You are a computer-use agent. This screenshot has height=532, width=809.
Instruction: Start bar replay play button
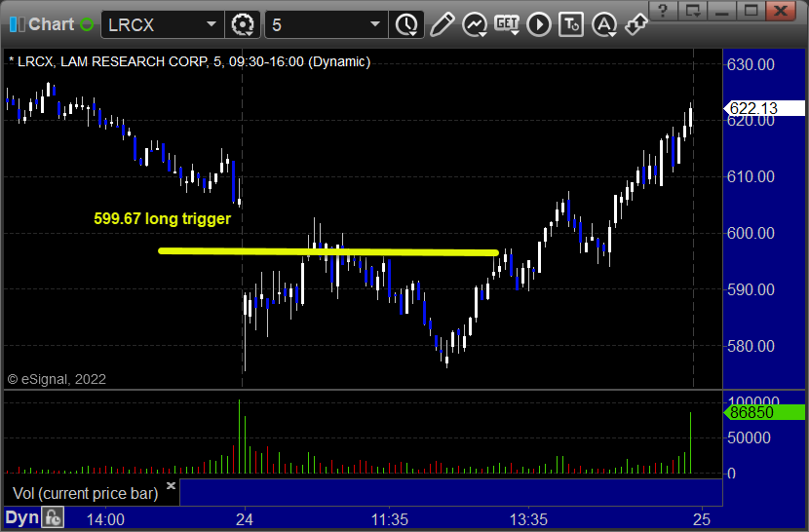tap(539, 24)
